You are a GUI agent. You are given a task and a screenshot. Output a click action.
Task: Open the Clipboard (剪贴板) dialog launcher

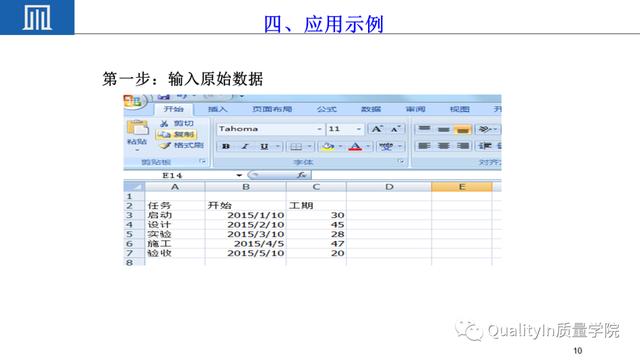(x=202, y=162)
